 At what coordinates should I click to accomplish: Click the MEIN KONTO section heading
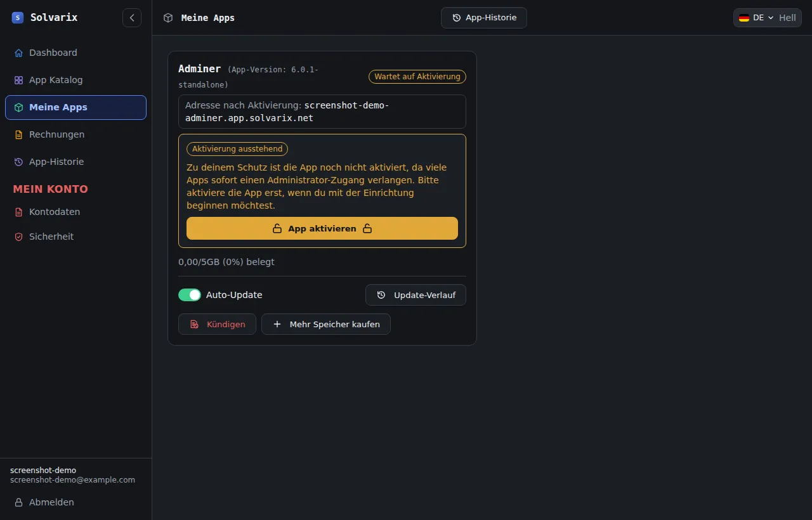51,189
